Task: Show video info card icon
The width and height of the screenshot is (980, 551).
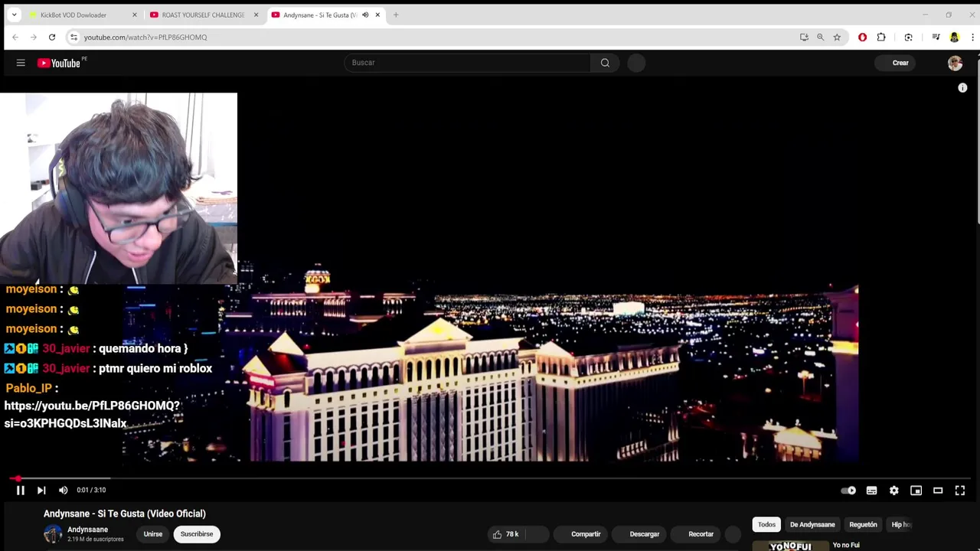Action: coord(962,88)
